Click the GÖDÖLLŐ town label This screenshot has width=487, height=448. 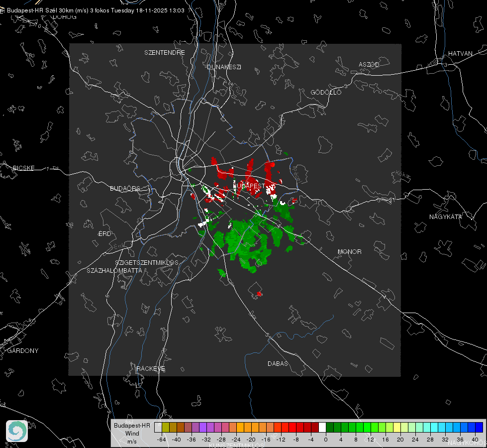[x=326, y=92]
